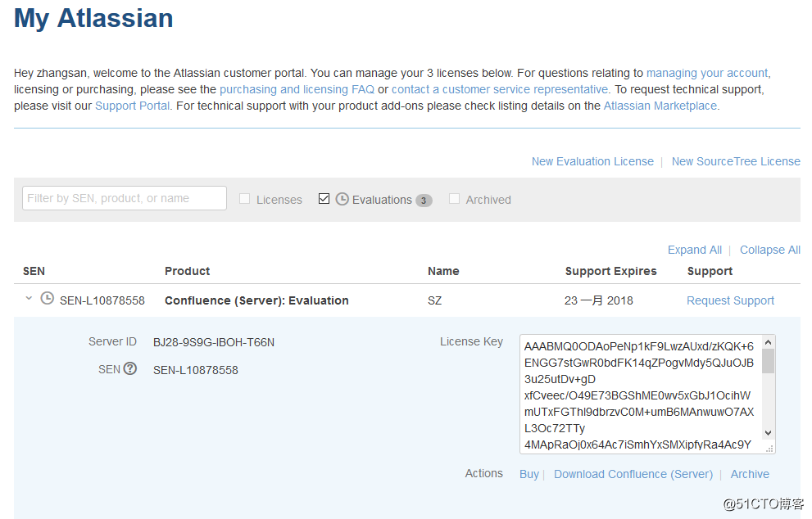This screenshot has width=812, height=519.
Task: Focus the Filter by SEN, product, or name field
Action: 125,198
